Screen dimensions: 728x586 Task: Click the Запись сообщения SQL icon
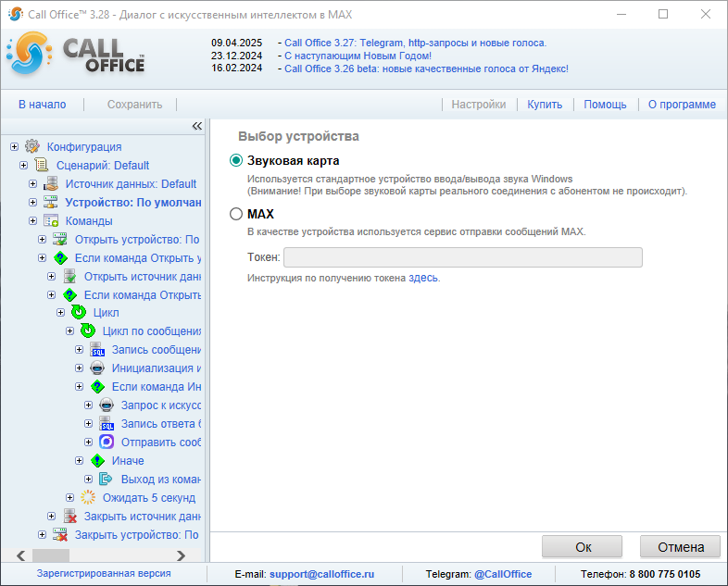(97, 349)
